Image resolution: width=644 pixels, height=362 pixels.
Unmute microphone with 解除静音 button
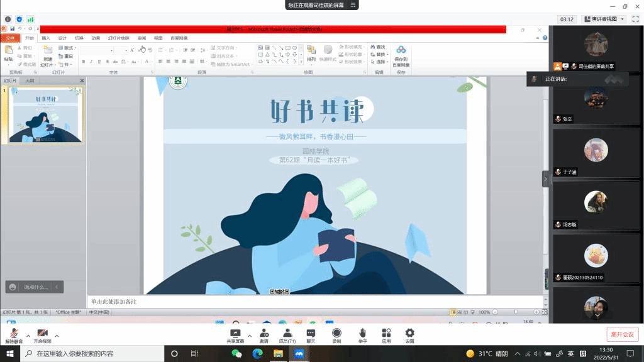pyautogui.click(x=13, y=334)
